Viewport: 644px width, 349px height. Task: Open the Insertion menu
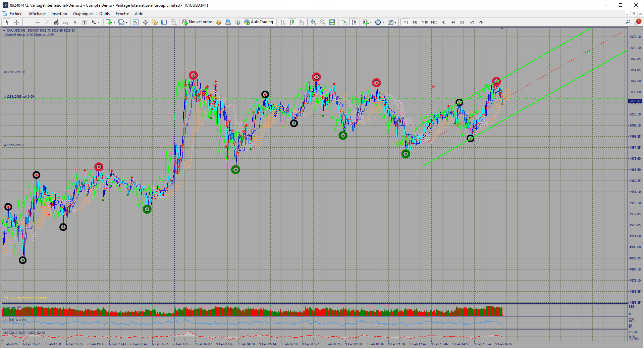coord(59,14)
